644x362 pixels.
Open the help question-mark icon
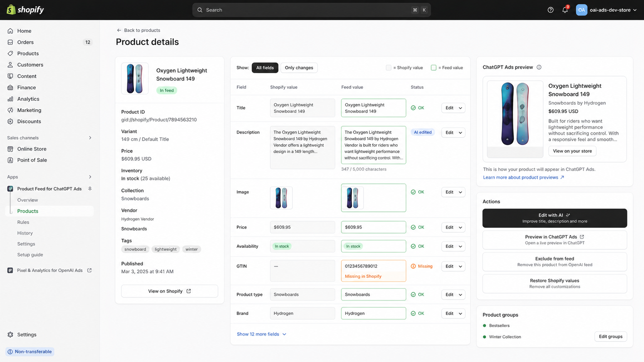point(550,10)
